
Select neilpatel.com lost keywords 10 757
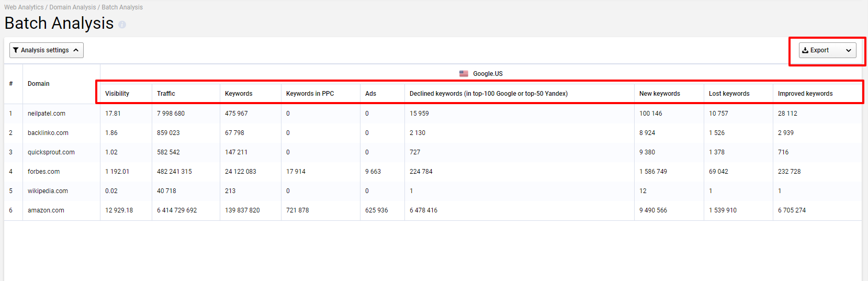(718, 114)
